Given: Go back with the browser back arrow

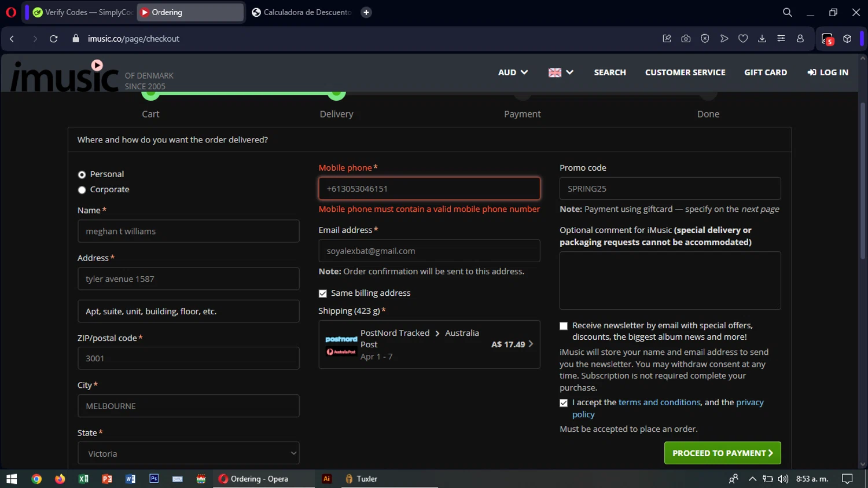Looking at the screenshot, I should (x=12, y=39).
